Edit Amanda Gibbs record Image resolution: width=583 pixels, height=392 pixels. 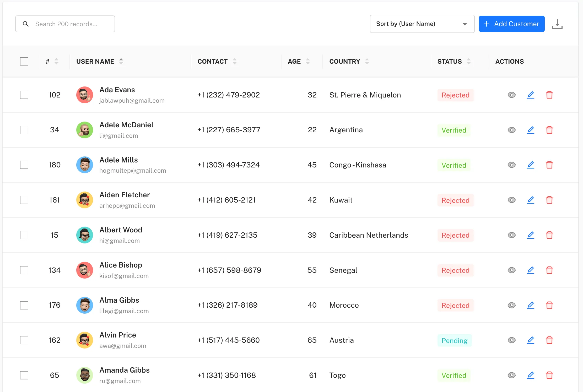(530, 375)
